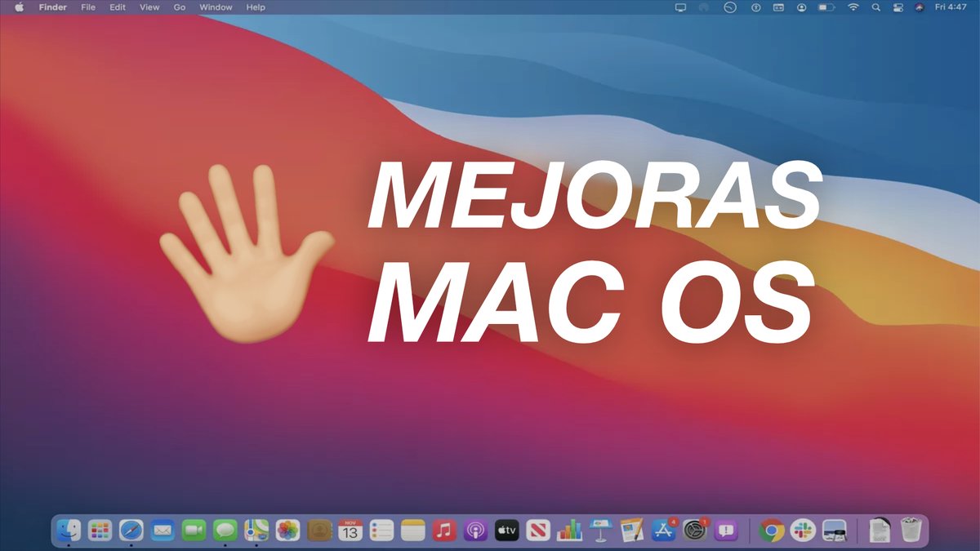Click the display mirroring menu bar icon
This screenshot has width=980, height=551.
682,7
